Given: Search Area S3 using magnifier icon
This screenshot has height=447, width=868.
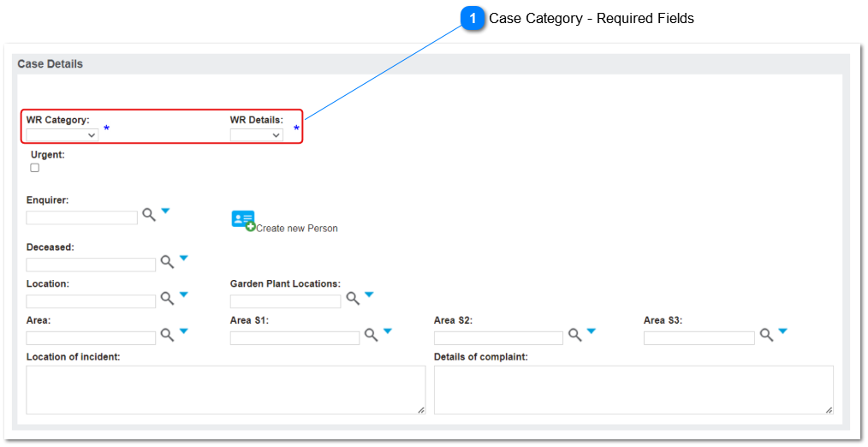Looking at the screenshot, I should click(x=767, y=335).
